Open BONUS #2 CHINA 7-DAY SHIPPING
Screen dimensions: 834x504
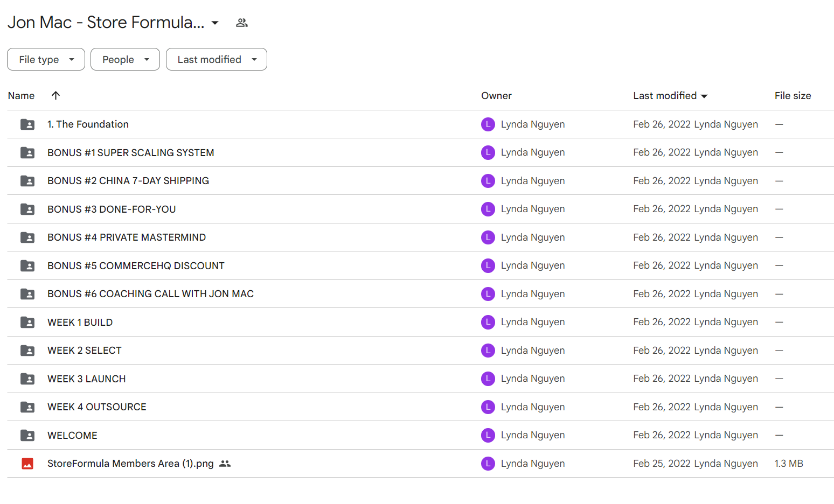(128, 181)
